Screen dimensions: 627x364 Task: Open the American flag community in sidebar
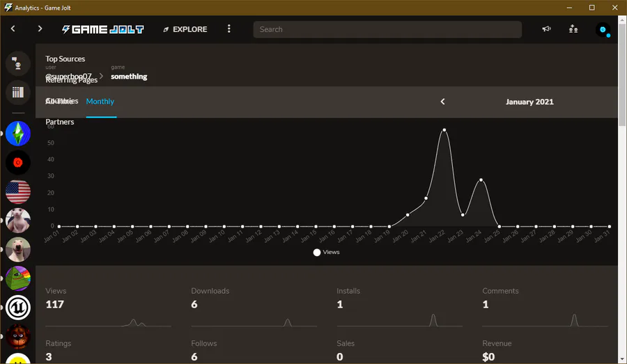17,192
